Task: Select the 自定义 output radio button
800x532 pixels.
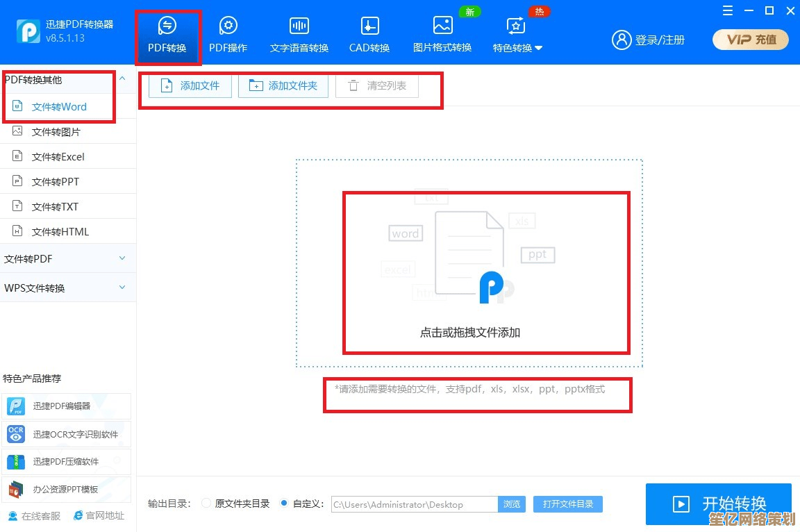Action: (284, 504)
